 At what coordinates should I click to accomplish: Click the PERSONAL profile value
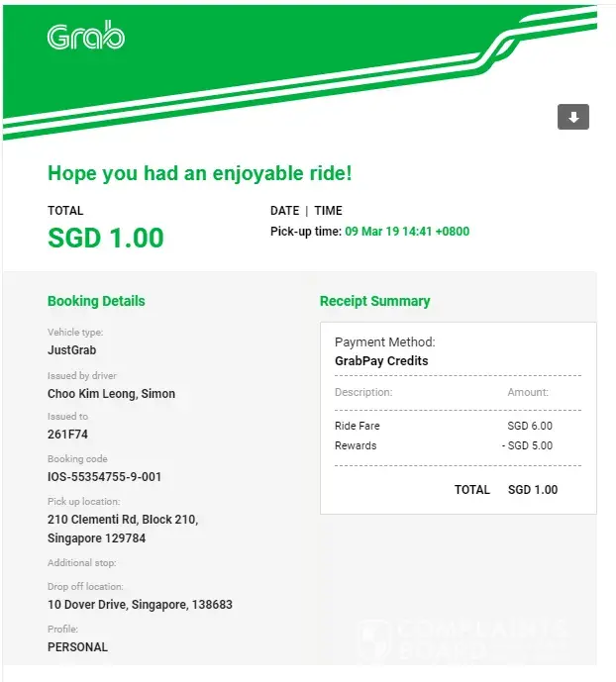pyautogui.click(x=77, y=647)
